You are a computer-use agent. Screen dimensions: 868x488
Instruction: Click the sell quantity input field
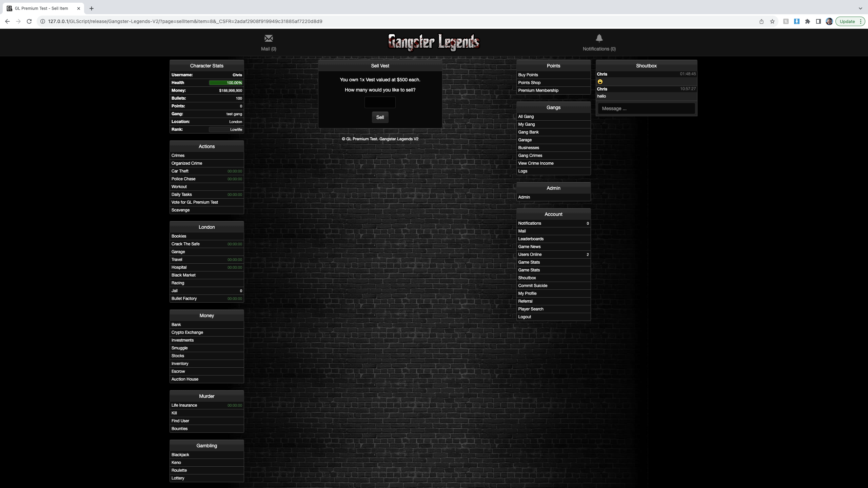380,102
